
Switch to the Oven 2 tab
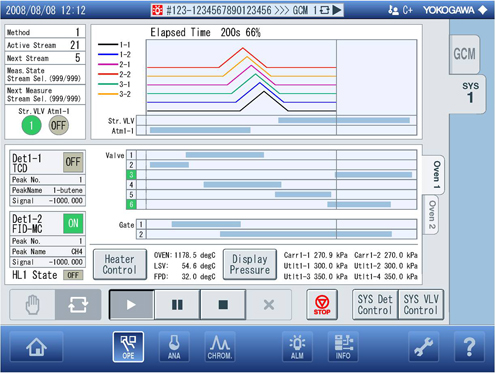431,215
